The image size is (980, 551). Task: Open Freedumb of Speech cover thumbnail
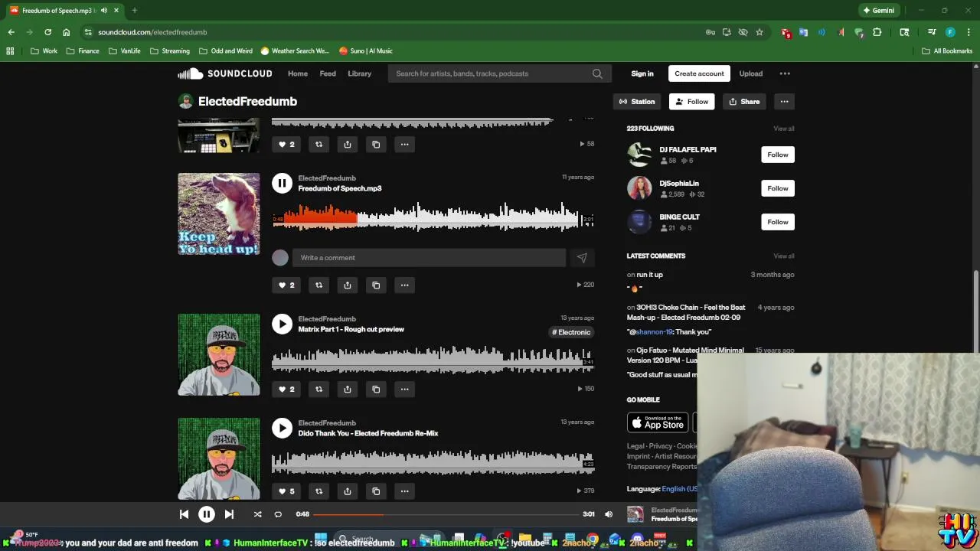point(219,214)
